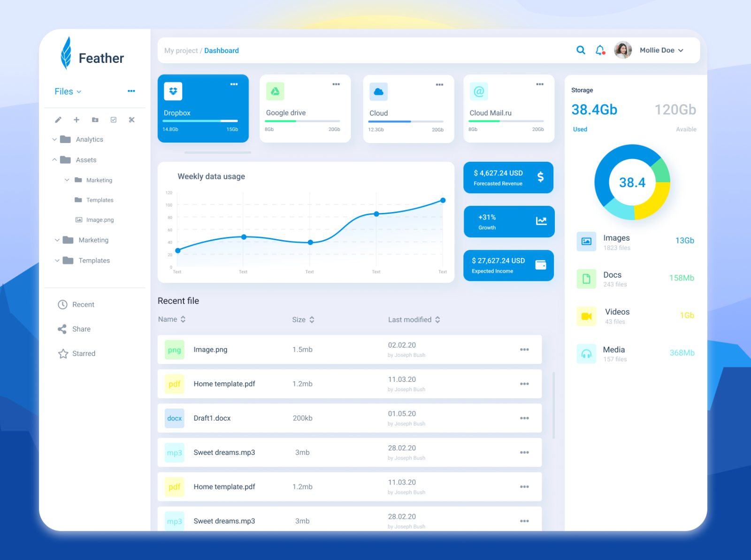This screenshot has height=560, width=751.
Task: Click the notifications bell icon
Action: point(600,50)
